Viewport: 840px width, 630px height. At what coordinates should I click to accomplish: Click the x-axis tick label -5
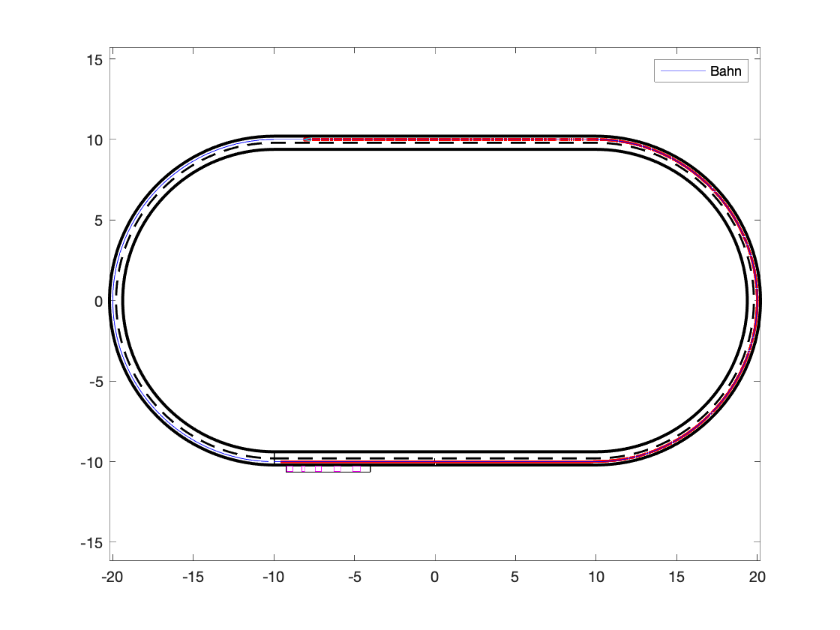354,577
